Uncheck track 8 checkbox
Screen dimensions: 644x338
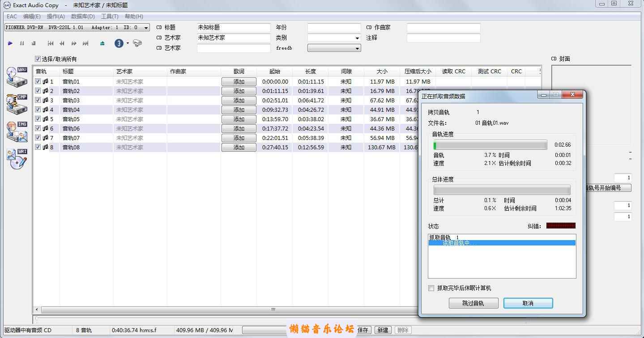(38, 147)
